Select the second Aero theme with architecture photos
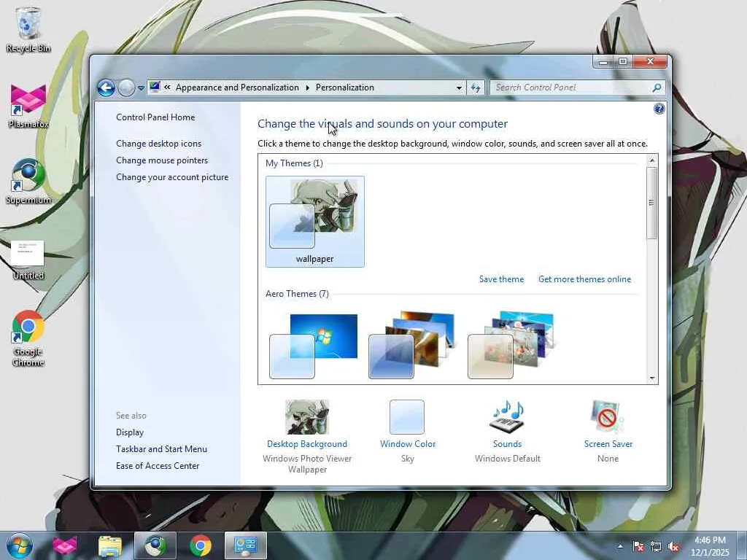This screenshot has width=747, height=560. 412,345
